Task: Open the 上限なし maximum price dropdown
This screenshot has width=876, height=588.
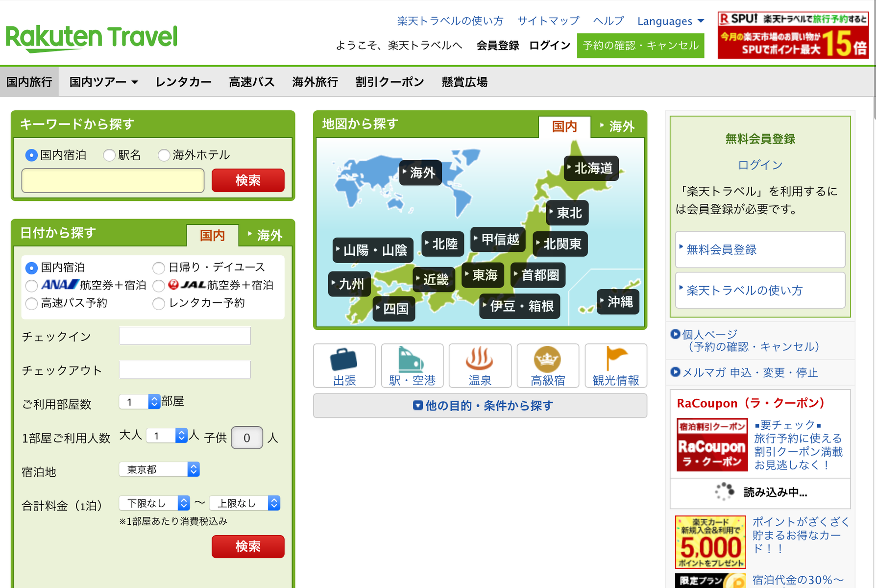Action: click(x=244, y=503)
